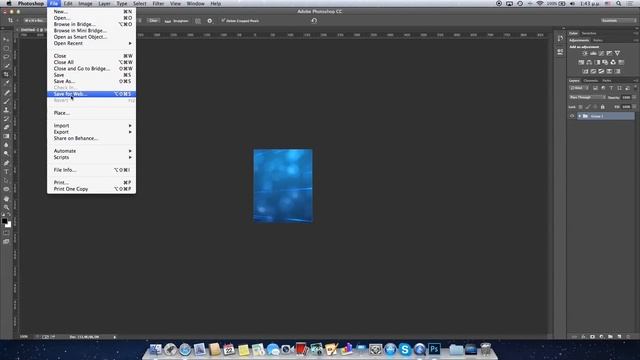Expand the Open Recent submenu
The width and height of the screenshot is (640, 360).
(x=91, y=43)
